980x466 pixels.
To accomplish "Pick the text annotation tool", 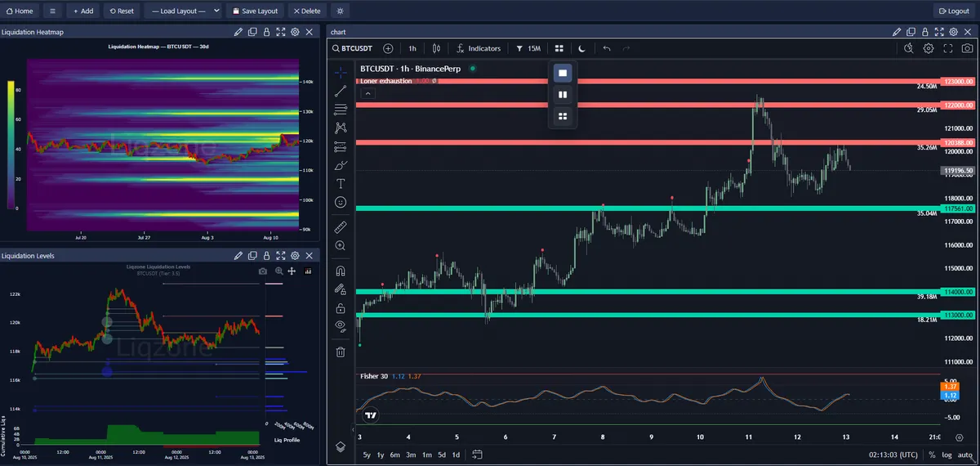I will [x=341, y=183].
